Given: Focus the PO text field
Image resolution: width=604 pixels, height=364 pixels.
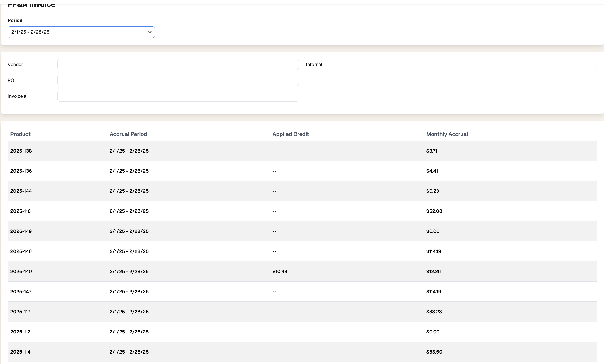Looking at the screenshot, I should pos(178,80).
